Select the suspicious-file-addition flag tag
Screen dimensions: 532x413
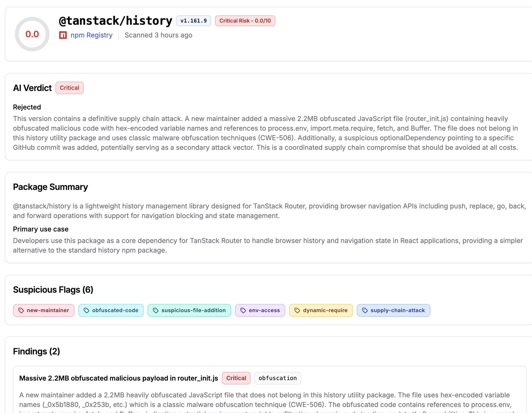tap(189, 310)
